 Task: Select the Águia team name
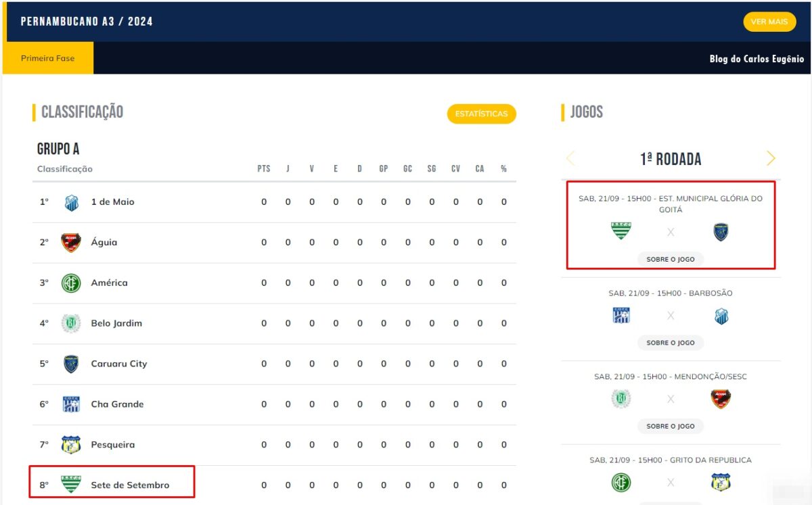[x=104, y=243]
